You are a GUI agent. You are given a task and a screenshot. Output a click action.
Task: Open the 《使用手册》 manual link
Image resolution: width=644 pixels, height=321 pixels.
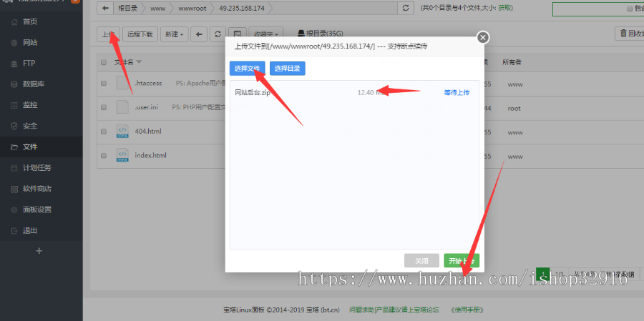[x=468, y=310]
